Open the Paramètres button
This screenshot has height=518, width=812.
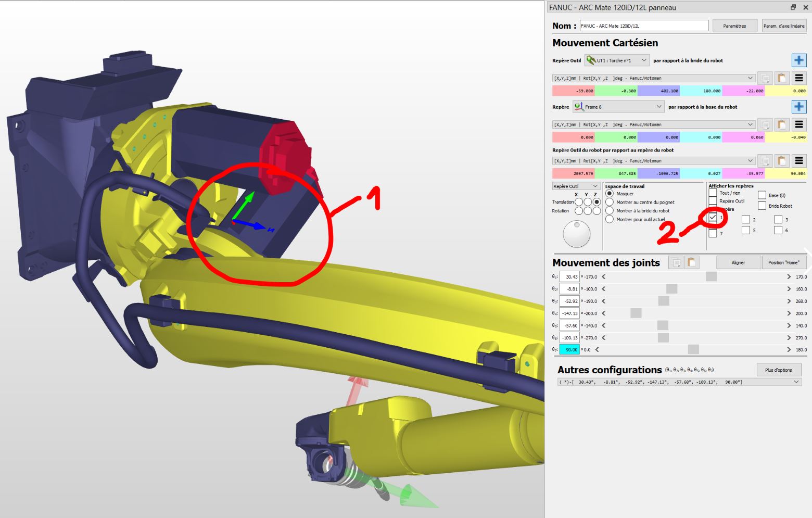pyautogui.click(x=734, y=26)
